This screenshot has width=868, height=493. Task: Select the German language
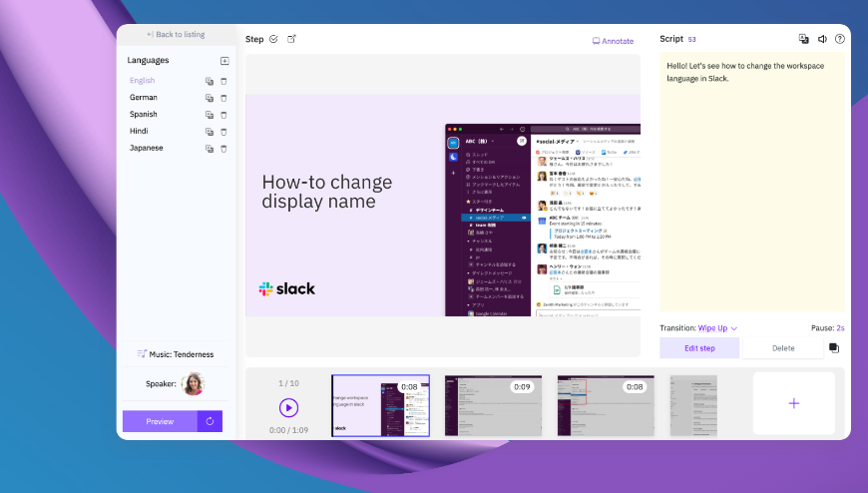point(144,97)
